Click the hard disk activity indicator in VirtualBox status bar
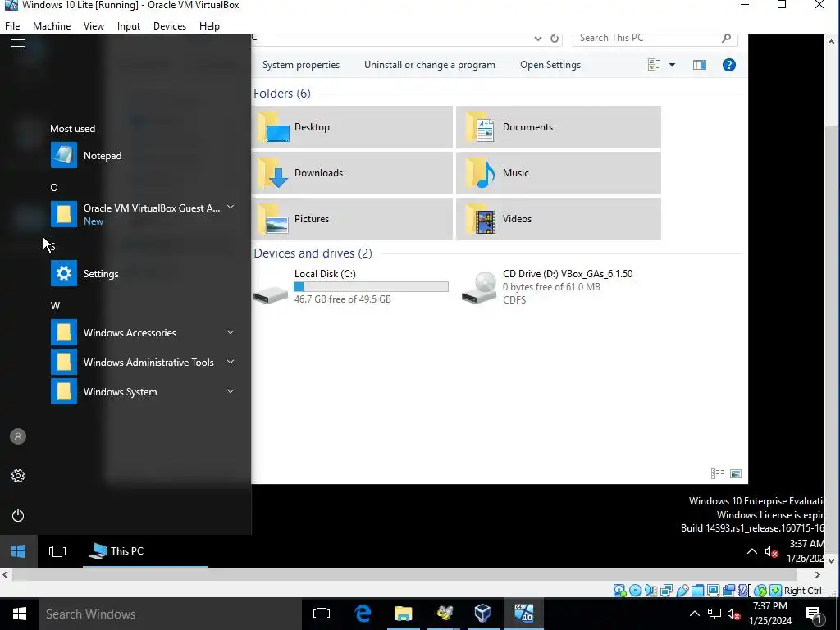The width and height of the screenshot is (840, 630). [619, 591]
